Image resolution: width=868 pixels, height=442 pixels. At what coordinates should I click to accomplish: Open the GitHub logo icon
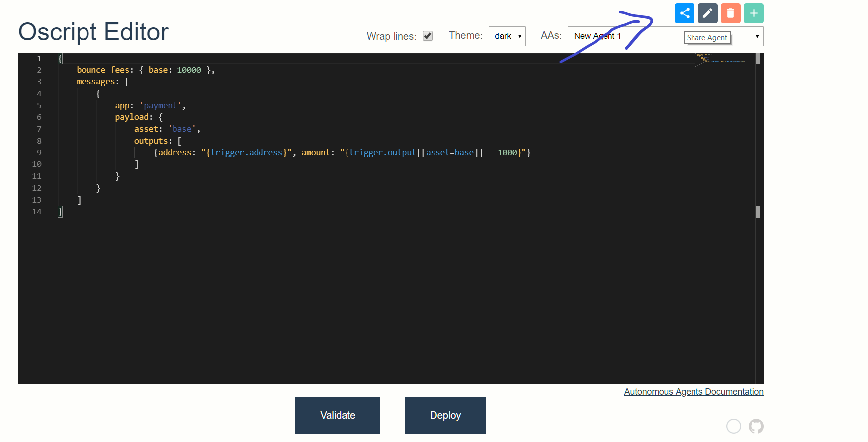point(756,426)
